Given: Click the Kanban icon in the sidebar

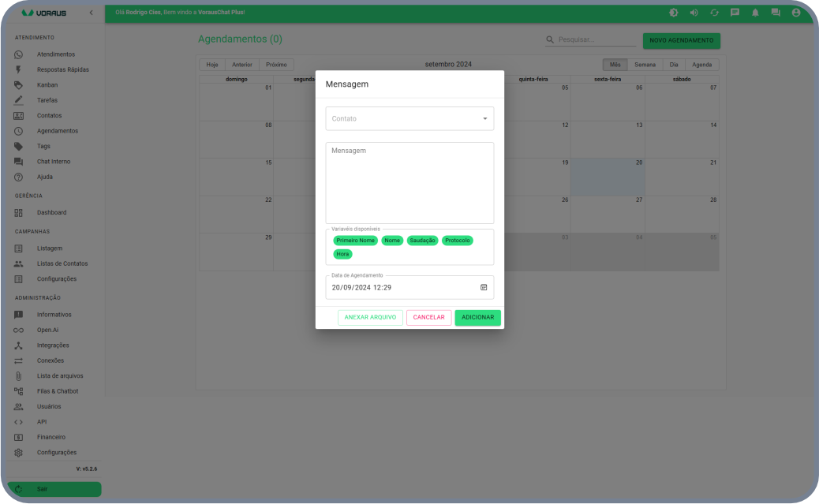Looking at the screenshot, I should pyautogui.click(x=19, y=85).
